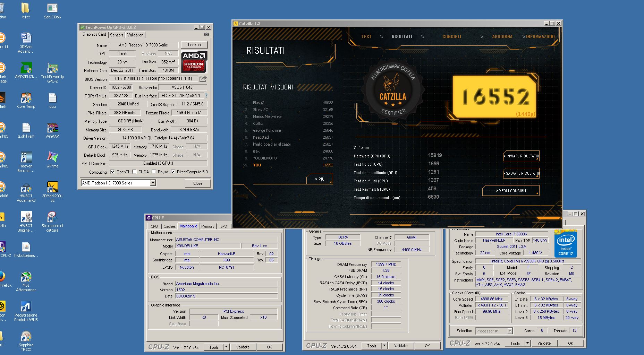644x355 pixels.
Task: Toggle OpenCL checkbox in GPU-Z
Action: click(112, 172)
